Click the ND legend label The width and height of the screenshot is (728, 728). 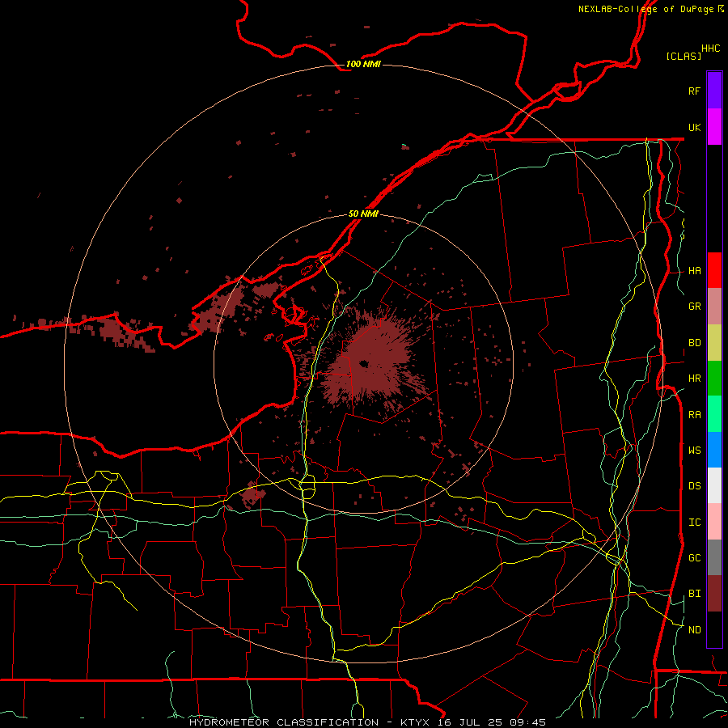(x=694, y=630)
